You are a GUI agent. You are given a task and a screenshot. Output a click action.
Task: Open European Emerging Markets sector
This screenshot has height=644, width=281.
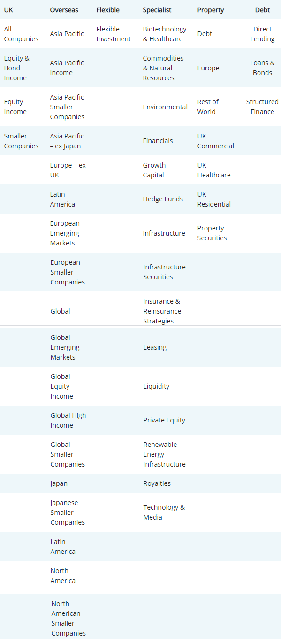click(65, 233)
